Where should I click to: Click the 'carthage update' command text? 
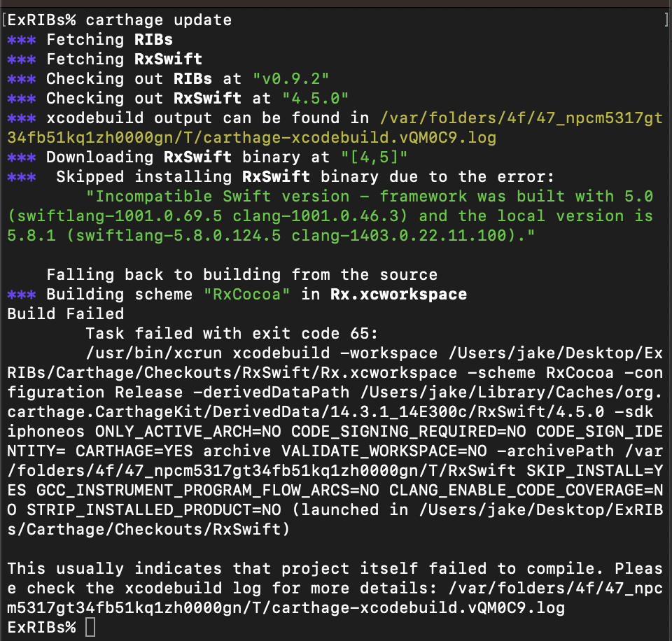tap(159, 20)
